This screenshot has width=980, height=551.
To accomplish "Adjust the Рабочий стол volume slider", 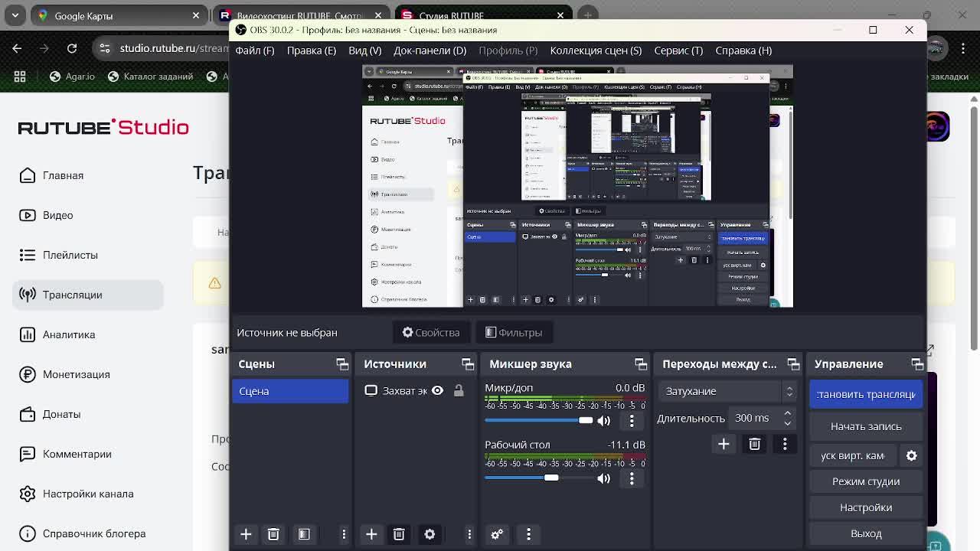I will 539,478.
